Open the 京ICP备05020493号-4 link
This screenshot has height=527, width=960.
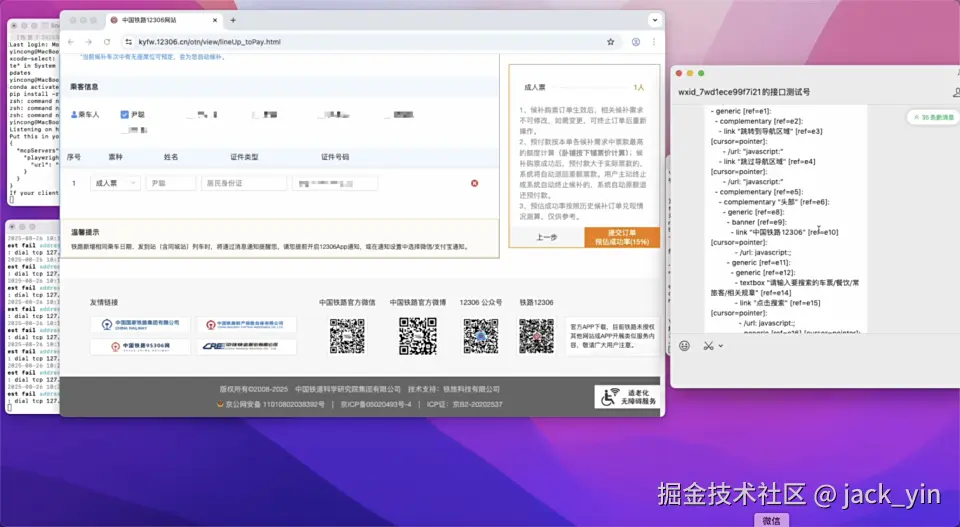(376, 405)
